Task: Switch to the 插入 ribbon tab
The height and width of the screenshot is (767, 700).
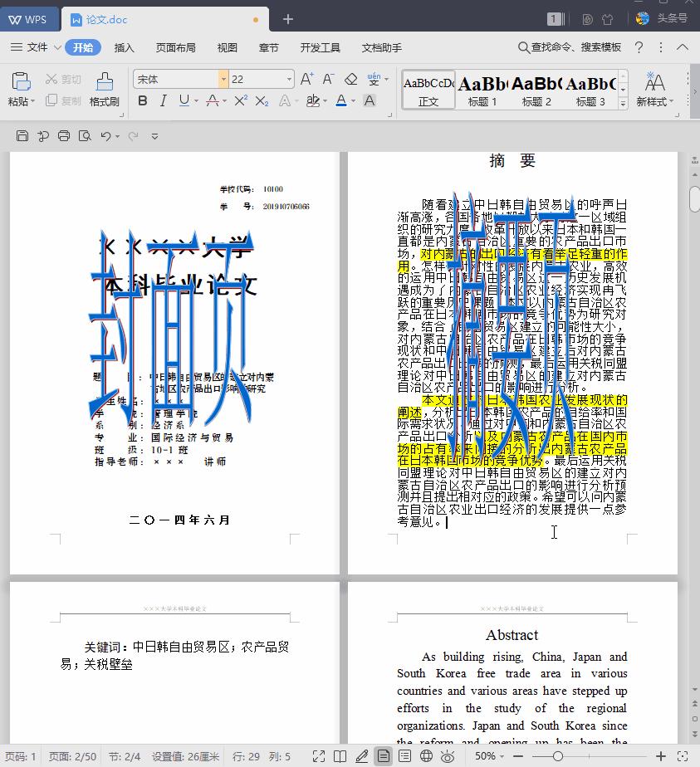Action: point(125,47)
